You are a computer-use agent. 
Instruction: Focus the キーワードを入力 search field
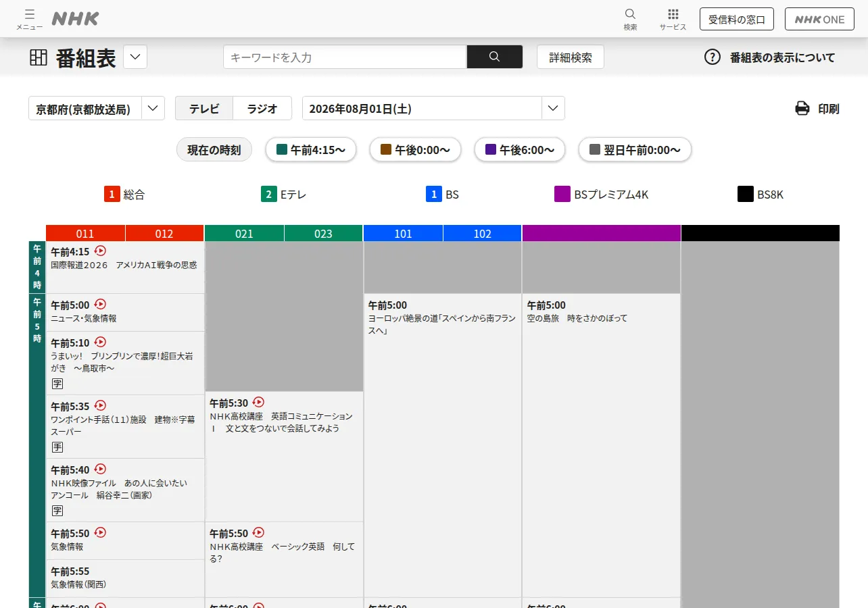345,57
